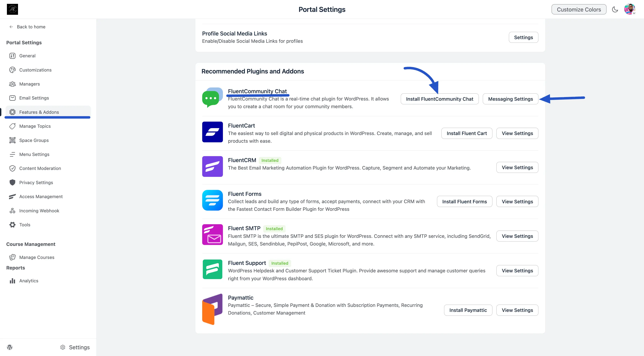Click the Tools gear icon
Viewport: 644px width, 356px height.
[12, 225]
